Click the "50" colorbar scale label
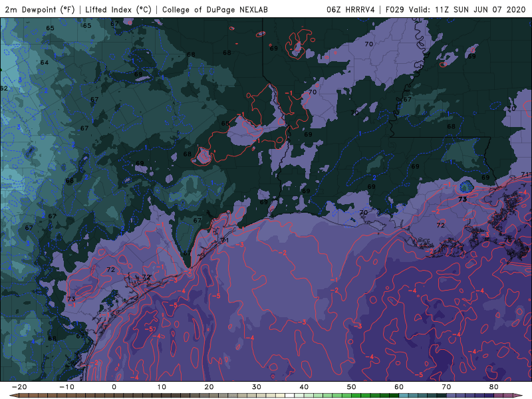Viewport: 532px width, 399px height. (x=352, y=387)
